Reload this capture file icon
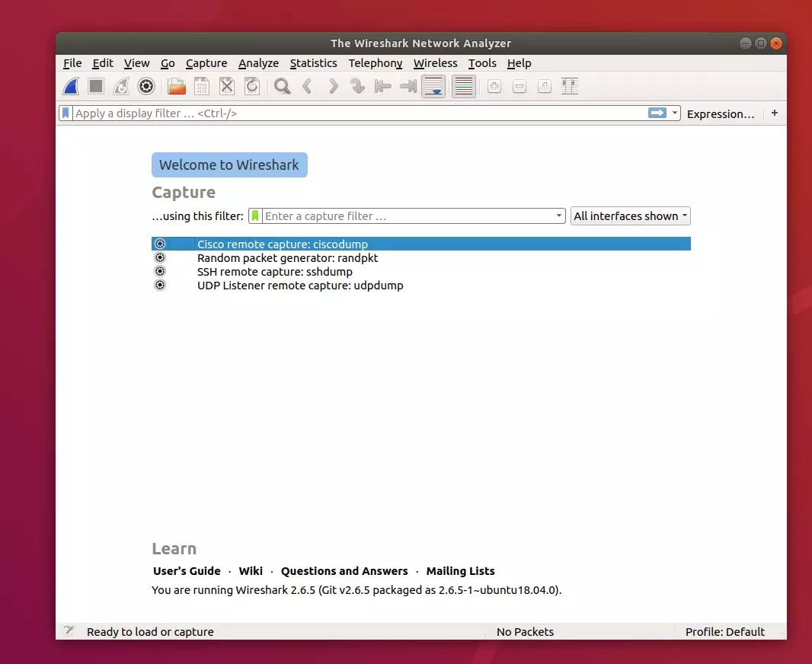Screen dimensions: 812x664 coord(252,87)
